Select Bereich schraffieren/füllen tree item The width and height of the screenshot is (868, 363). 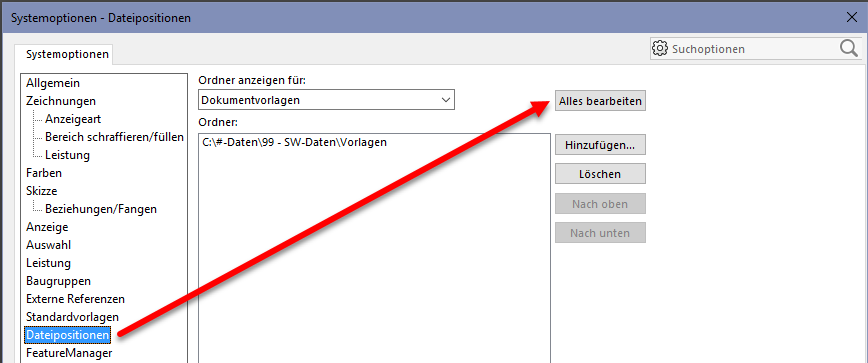pyautogui.click(x=114, y=137)
